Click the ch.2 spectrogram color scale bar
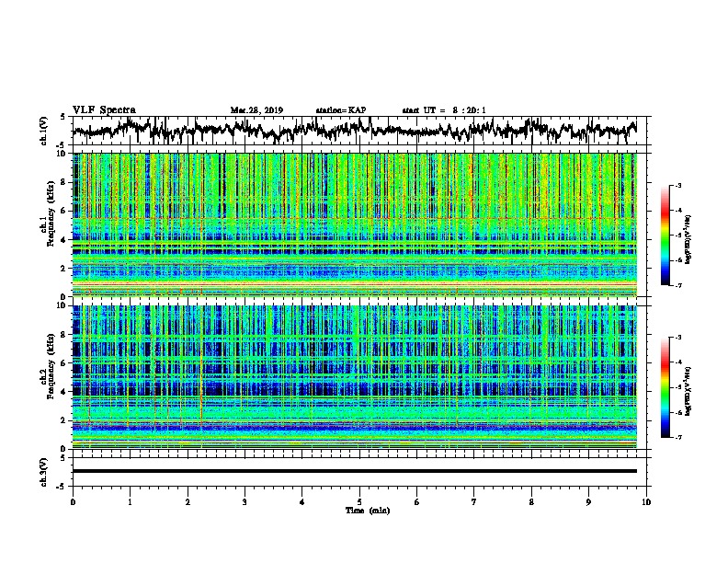 coord(665,387)
